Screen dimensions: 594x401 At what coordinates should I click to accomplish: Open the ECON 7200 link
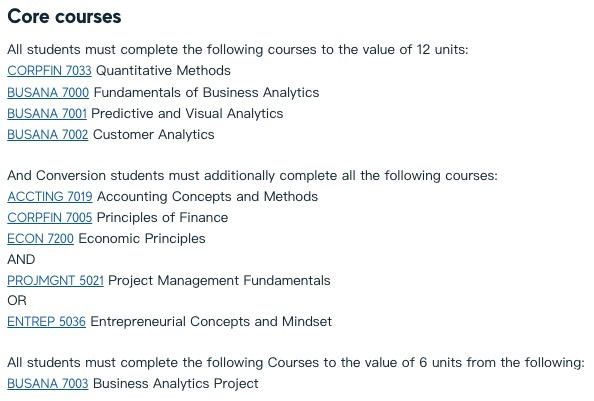[x=41, y=239]
